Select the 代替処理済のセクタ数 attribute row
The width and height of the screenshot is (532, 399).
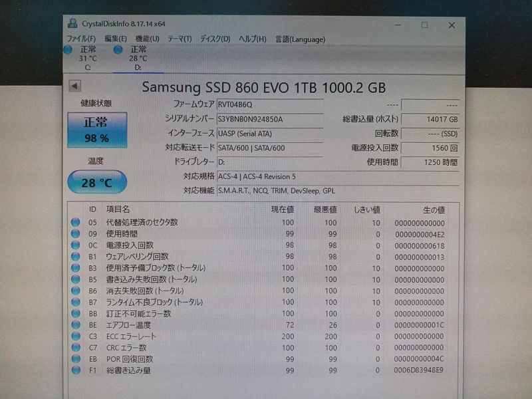[258, 223]
